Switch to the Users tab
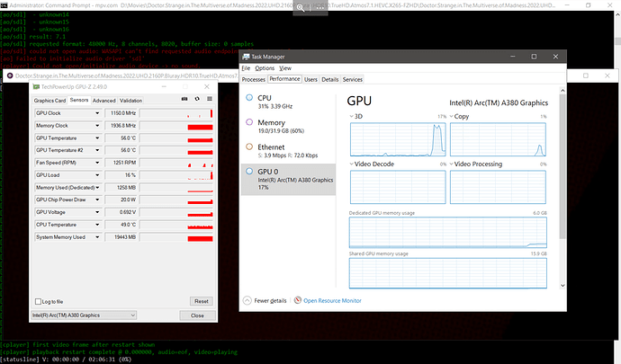621x364 pixels. tap(310, 79)
